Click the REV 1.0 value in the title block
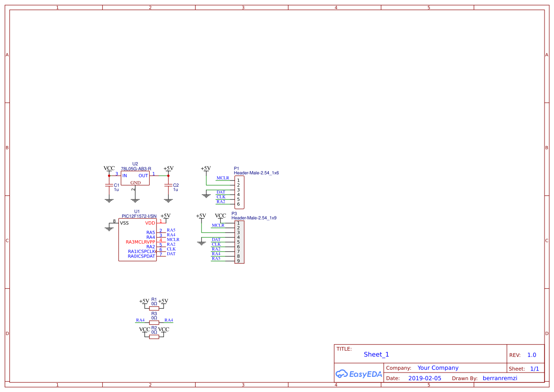The image size is (554, 392). [x=531, y=354]
